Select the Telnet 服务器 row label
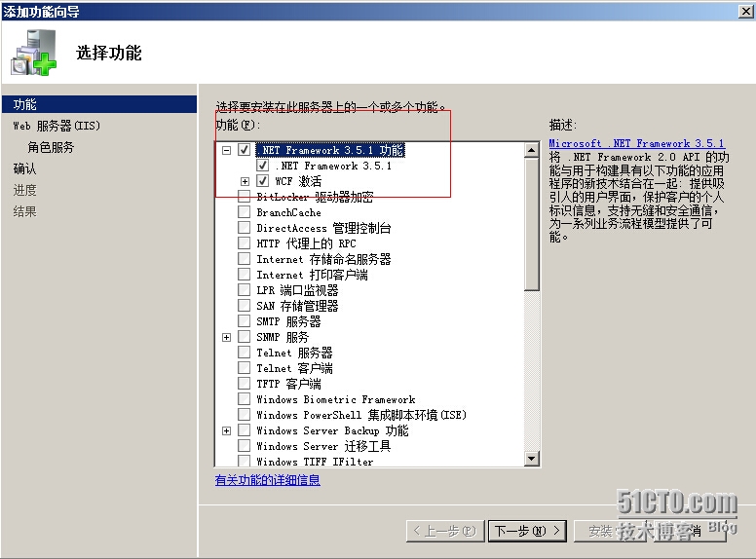The image size is (756, 559). pos(294,353)
